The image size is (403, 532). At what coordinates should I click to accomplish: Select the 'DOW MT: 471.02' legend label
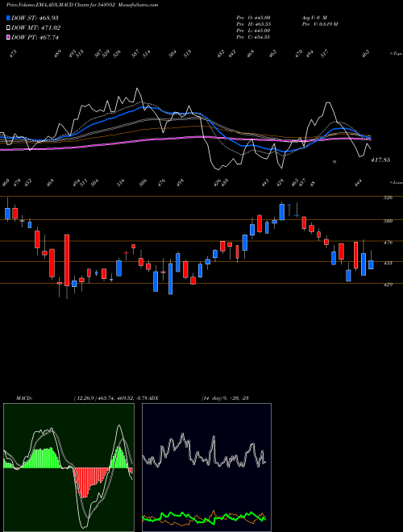36,28
